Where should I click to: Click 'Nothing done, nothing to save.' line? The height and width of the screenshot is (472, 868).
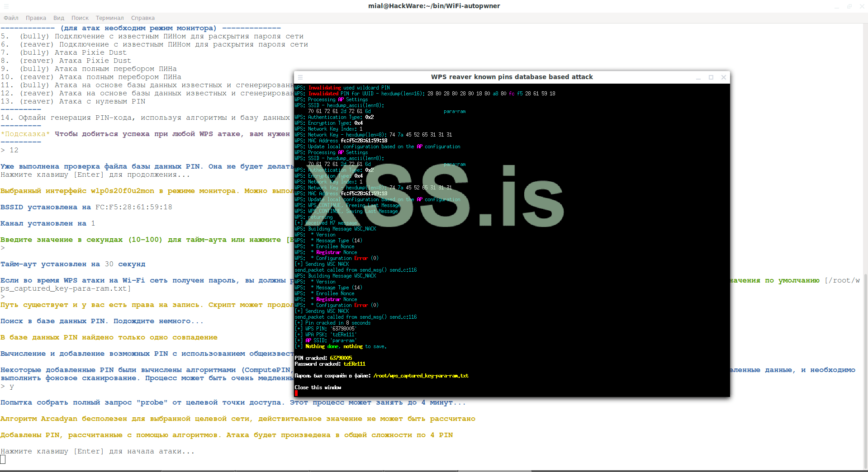(341, 346)
